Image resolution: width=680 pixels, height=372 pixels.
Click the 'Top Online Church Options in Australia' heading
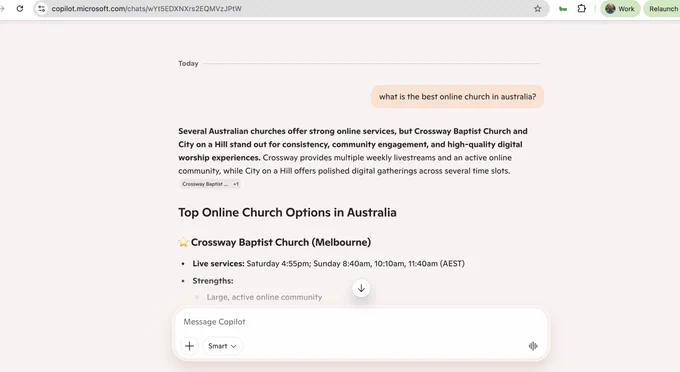tap(287, 212)
